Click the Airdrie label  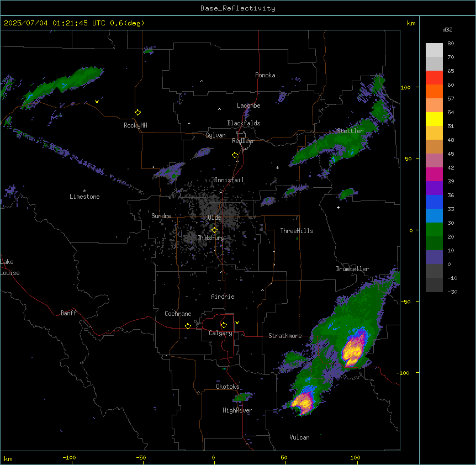coord(223,297)
